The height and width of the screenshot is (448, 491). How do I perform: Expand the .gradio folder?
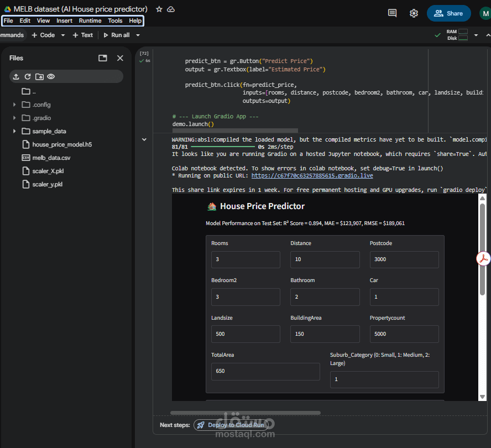[x=14, y=118]
